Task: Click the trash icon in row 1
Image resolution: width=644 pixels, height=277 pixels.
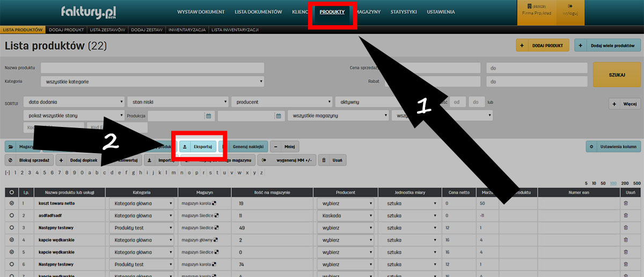Action: click(626, 204)
